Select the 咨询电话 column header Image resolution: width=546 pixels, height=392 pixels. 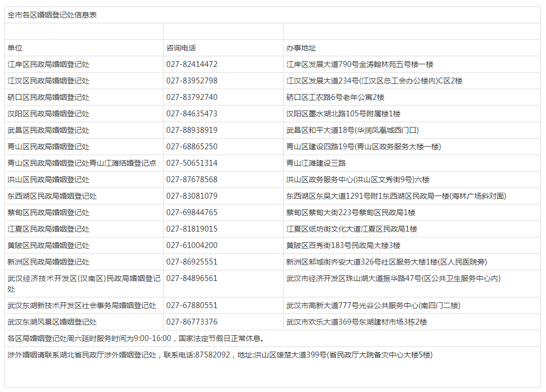click(181, 48)
